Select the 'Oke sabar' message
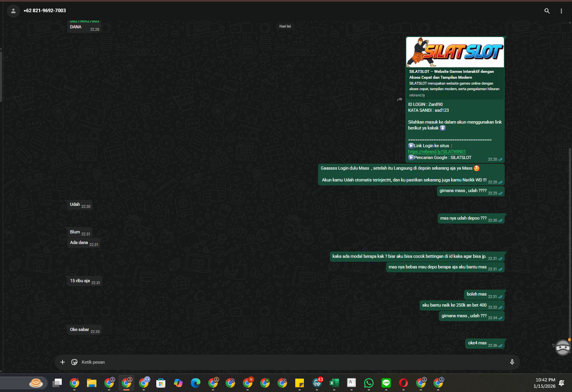Screen dimensions: 572x392 pyautogui.click(x=85, y=330)
